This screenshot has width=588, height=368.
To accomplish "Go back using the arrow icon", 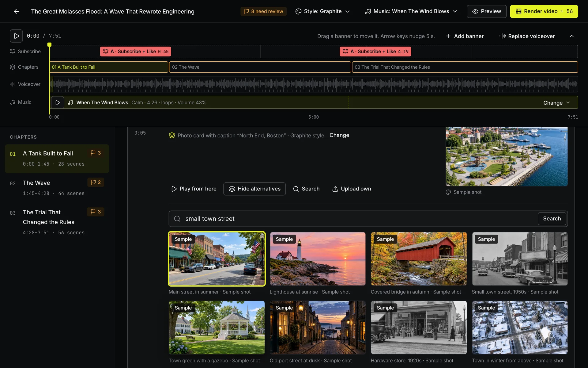I will (16, 11).
